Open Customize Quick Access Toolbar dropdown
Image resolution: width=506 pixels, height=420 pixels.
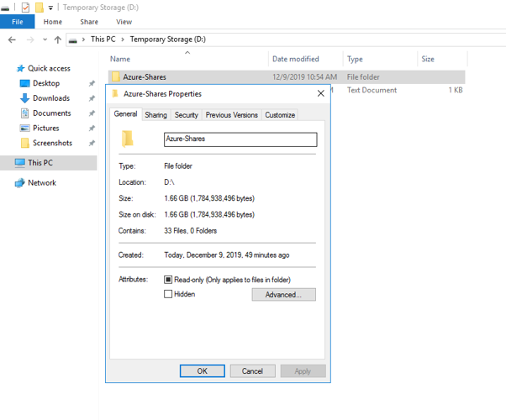tap(50, 8)
